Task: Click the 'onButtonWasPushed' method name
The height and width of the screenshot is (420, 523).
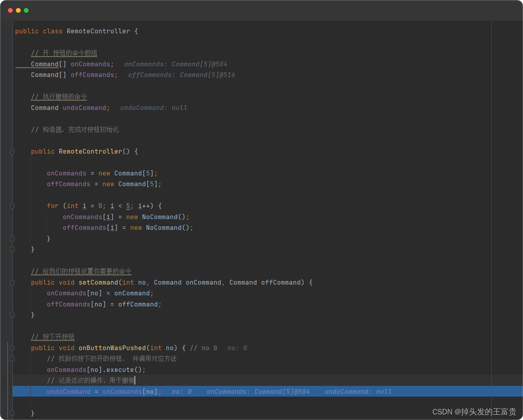Action: (x=112, y=348)
